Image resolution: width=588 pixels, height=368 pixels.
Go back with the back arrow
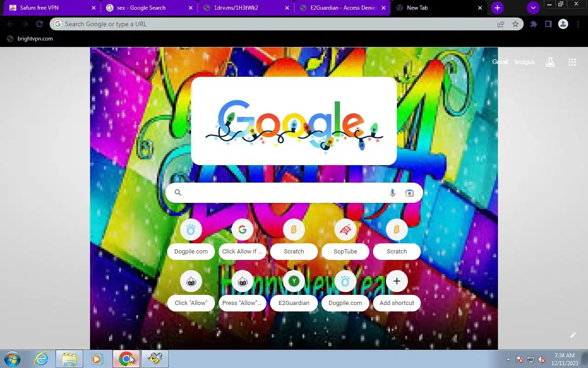(10, 24)
